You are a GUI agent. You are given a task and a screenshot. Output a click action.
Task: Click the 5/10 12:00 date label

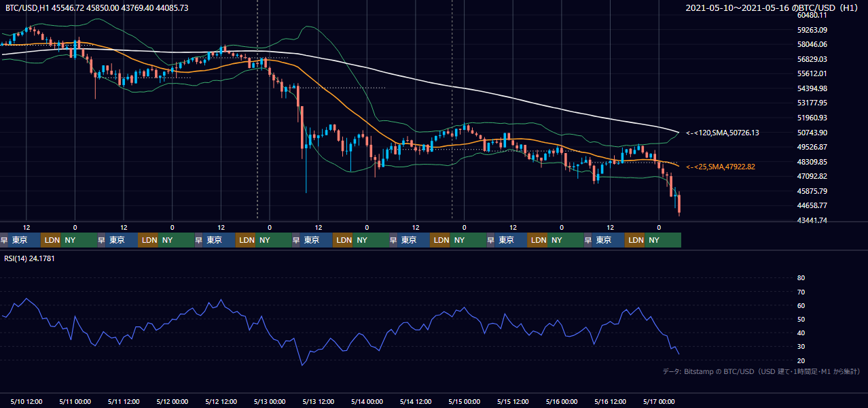tap(26, 401)
